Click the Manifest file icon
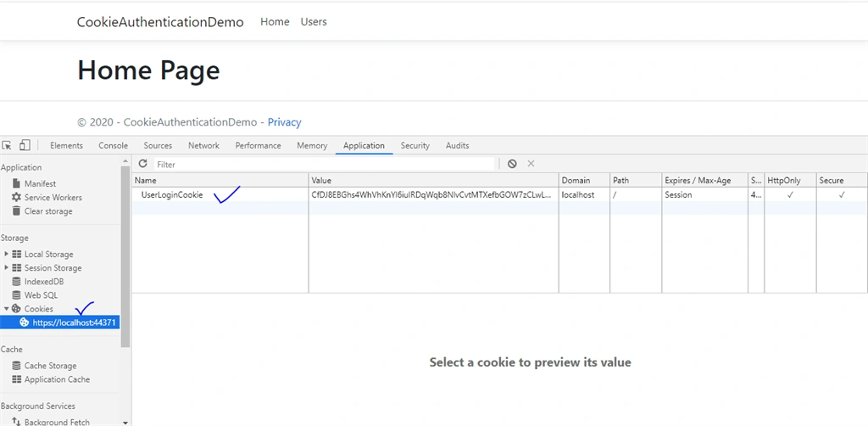The height and width of the screenshot is (426, 868). (x=17, y=183)
